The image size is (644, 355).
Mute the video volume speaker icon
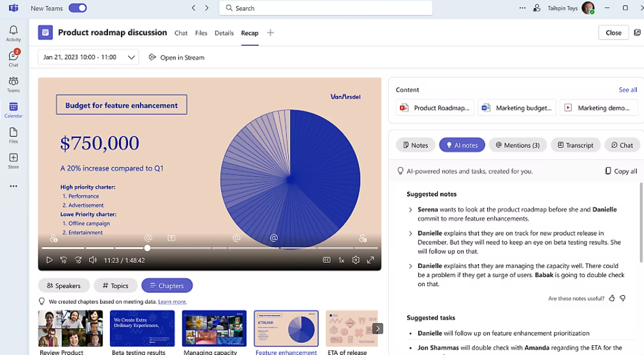93,260
